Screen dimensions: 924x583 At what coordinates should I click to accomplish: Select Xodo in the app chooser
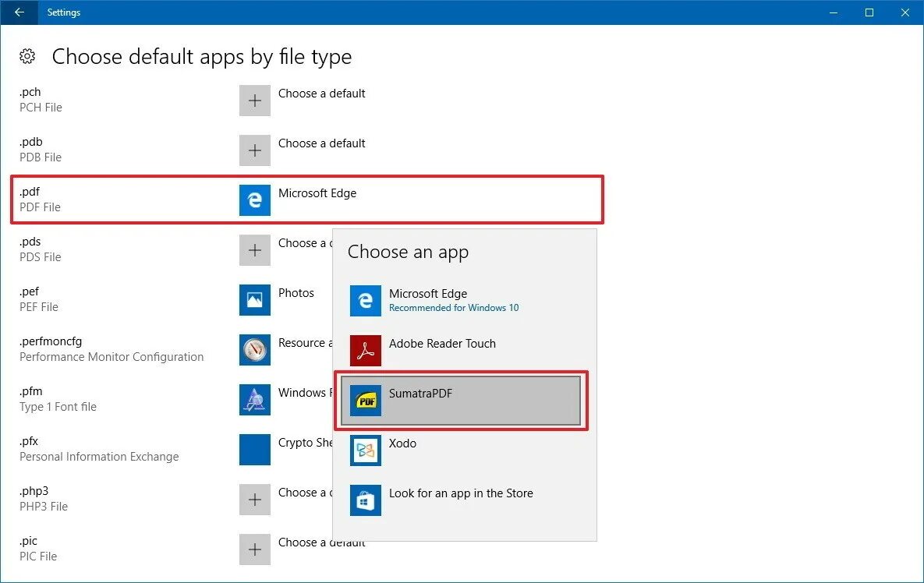point(461,450)
